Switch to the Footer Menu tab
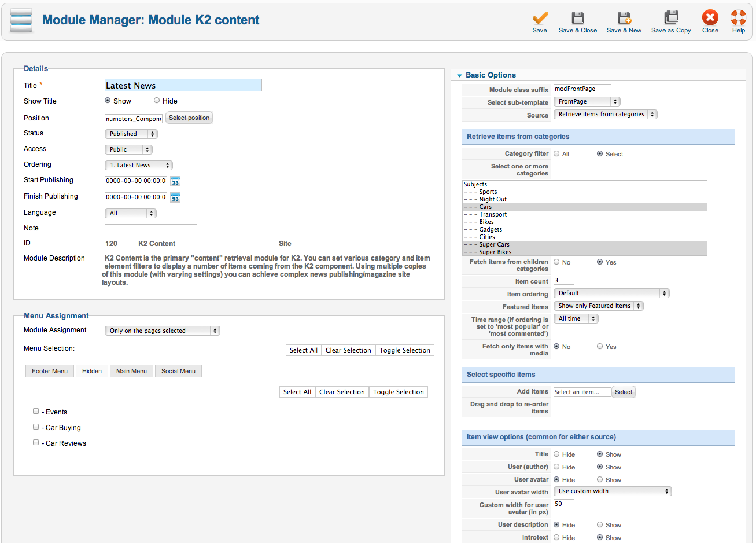756x543 pixels. 50,371
